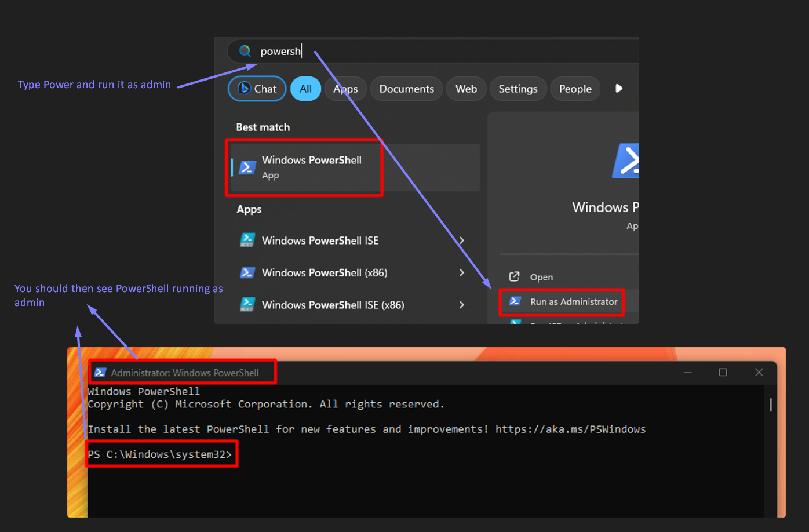Viewport: 809px width, 532px height.
Task: Click the PS C:\Windows\system32> prompt line
Action: point(160,454)
